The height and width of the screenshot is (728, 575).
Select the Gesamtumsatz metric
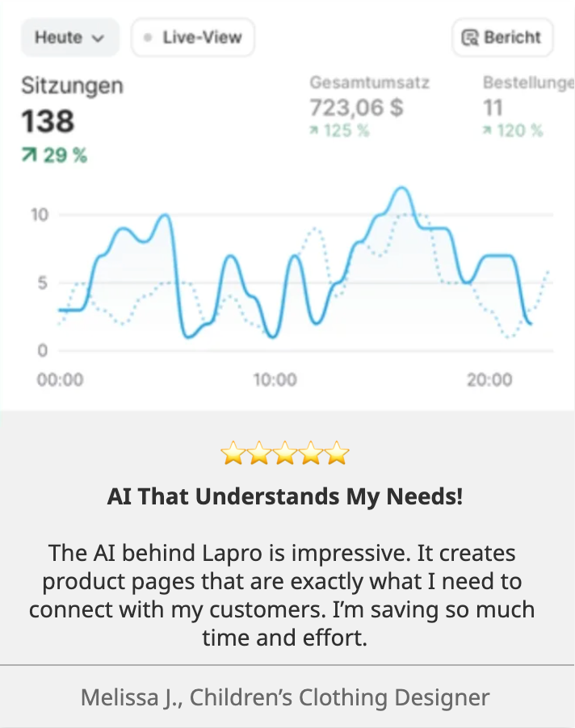(x=369, y=82)
